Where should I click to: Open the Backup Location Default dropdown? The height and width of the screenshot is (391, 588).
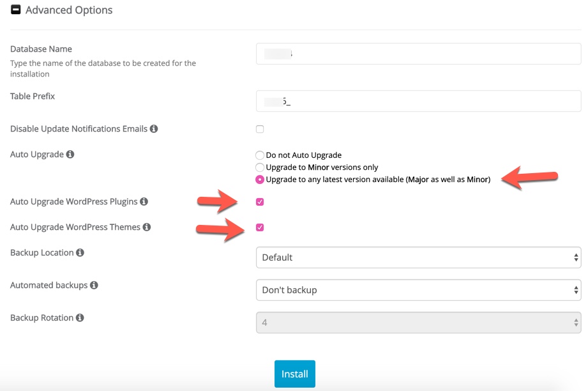point(419,257)
